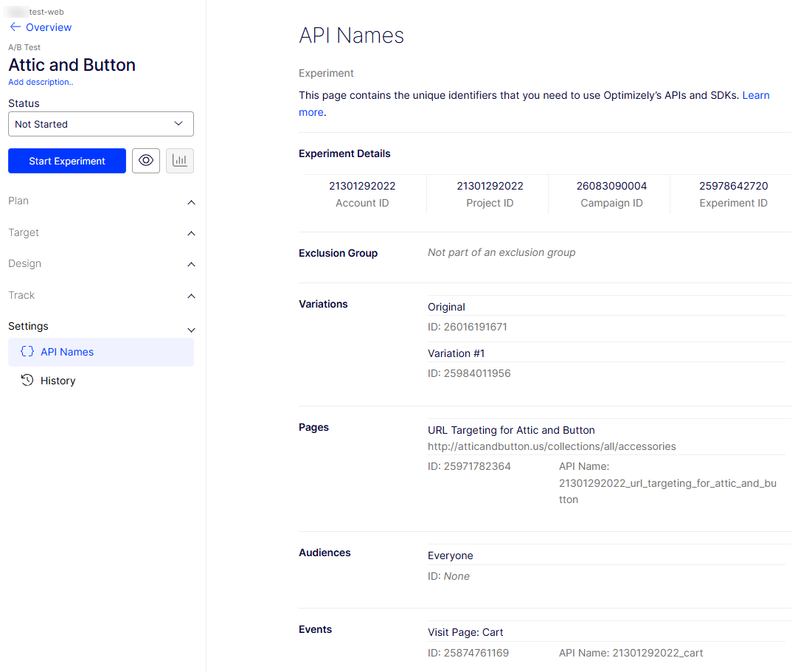Expand the Plan section chevron
Viewport: 812px width, 672px height.
[x=191, y=202]
